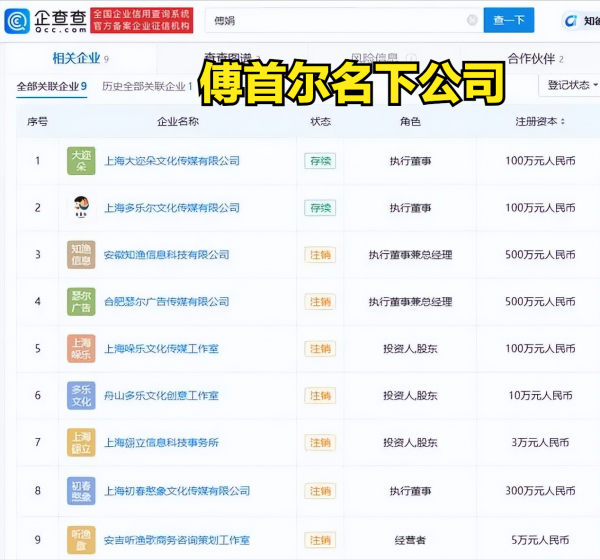The image size is (600, 560).
Task: Click the 状态 column header
Action: (320, 122)
